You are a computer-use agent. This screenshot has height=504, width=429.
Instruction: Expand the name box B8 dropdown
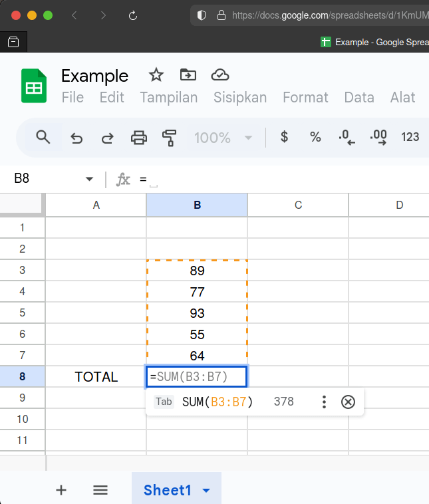[x=89, y=179]
